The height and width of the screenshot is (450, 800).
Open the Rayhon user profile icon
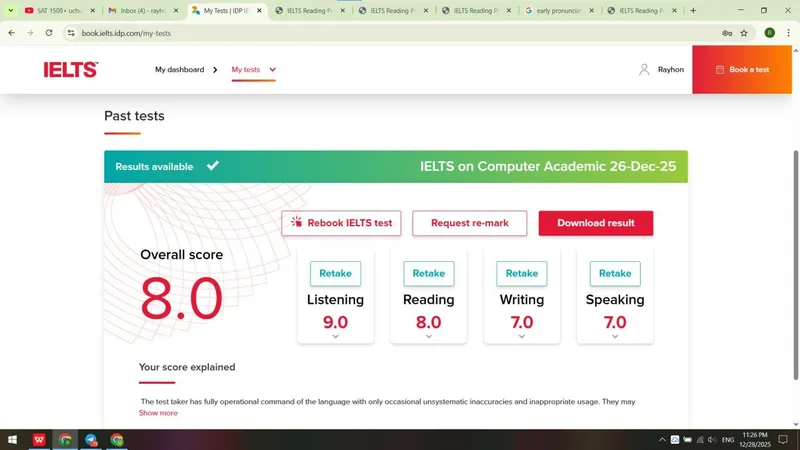pos(644,69)
